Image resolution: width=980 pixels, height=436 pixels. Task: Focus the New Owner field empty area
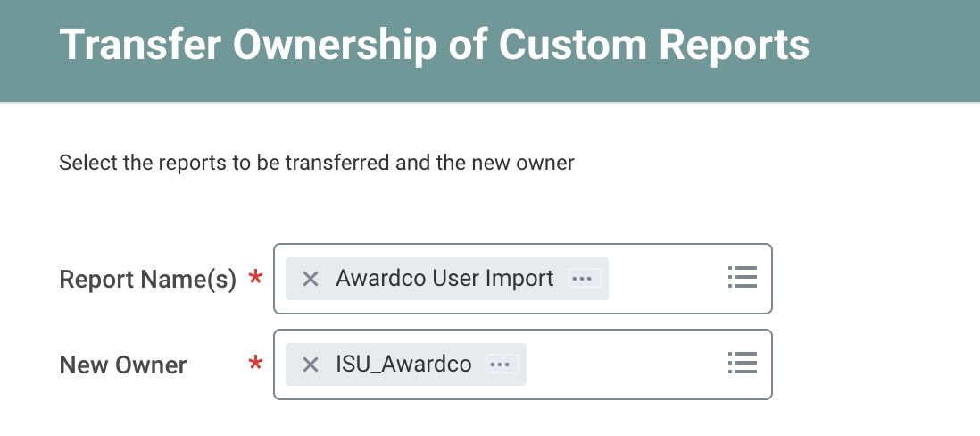[x=625, y=365]
